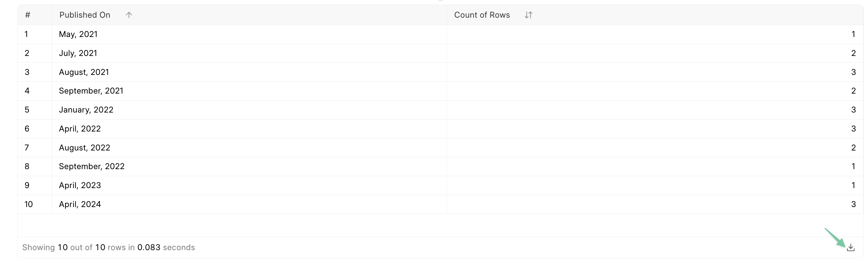Select the July, 2021 cell
This screenshot has height=263, width=868.
click(x=78, y=53)
